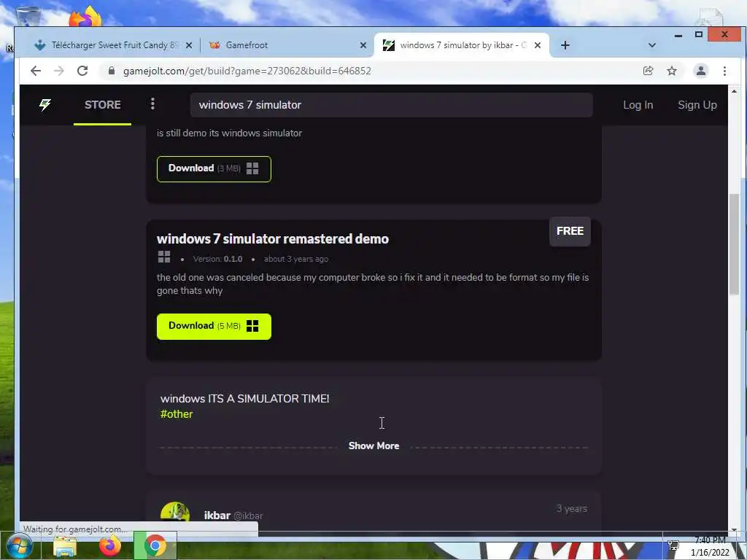
Task: Download the 3 MB demo build
Action: tap(214, 168)
